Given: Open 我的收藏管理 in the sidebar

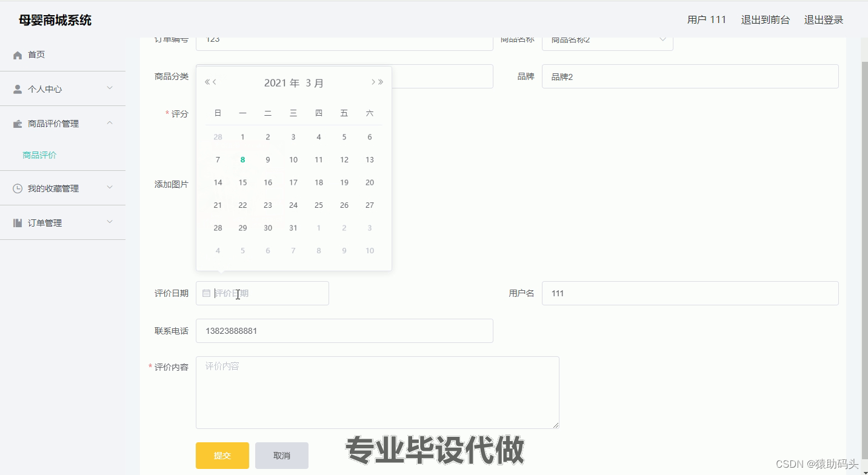Looking at the screenshot, I should point(63,188).
